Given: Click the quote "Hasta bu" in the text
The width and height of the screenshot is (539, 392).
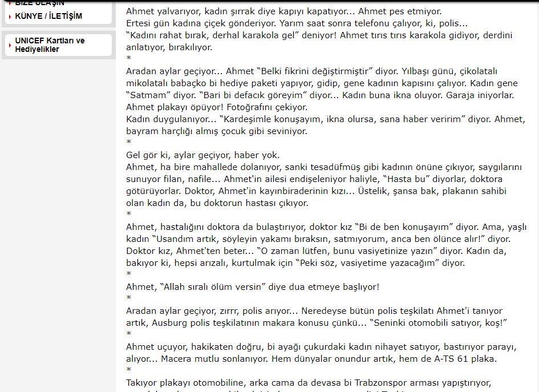Looking at the screenshot, I should [406, 179].
